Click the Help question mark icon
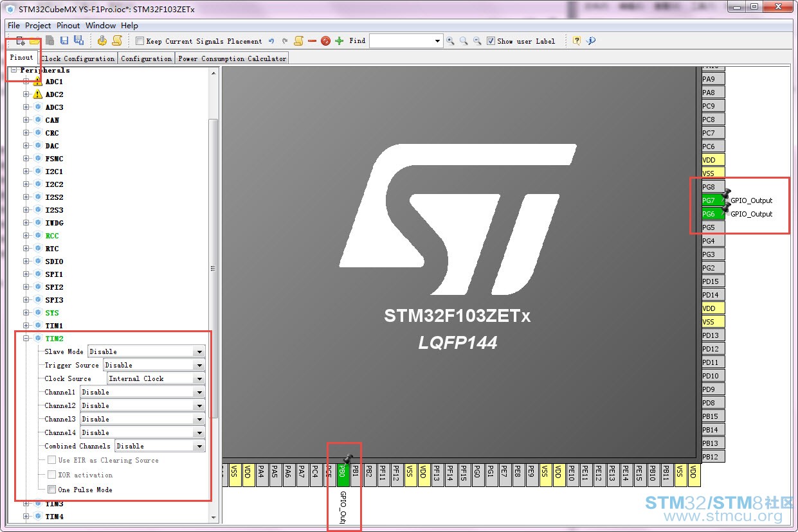 click(577, 41)
